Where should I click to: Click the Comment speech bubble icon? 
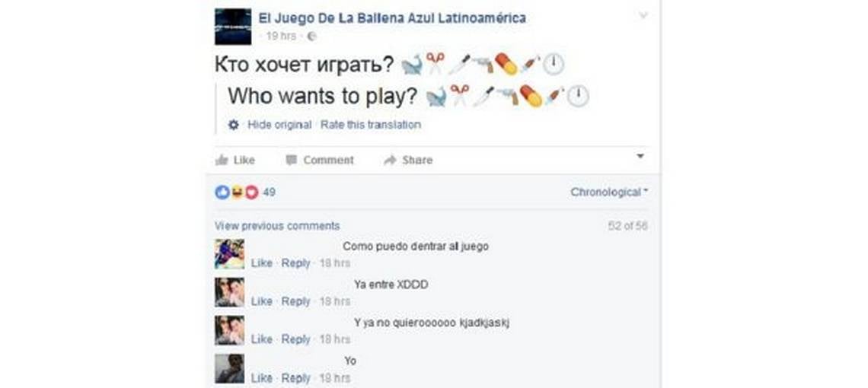click(292, 160)
